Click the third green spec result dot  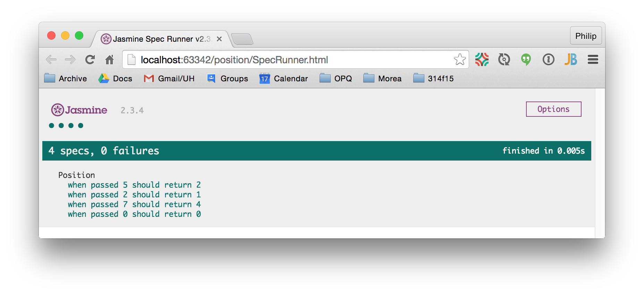click(x=71, y=125)
